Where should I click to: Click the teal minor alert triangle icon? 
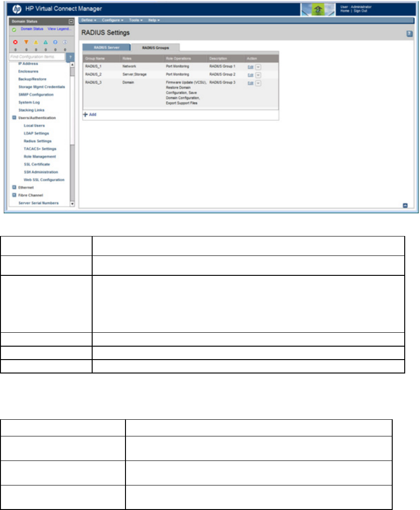[45, 42]
